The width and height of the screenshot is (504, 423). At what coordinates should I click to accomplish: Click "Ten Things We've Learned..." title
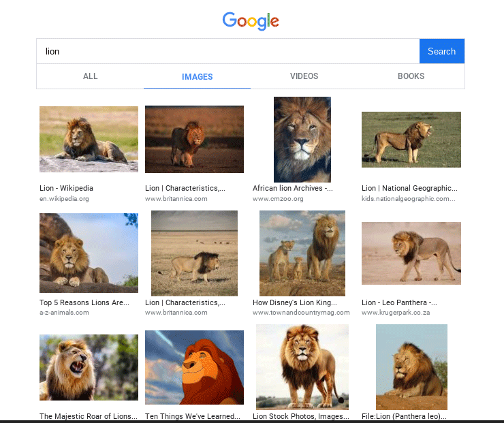[x=193, y=416]
